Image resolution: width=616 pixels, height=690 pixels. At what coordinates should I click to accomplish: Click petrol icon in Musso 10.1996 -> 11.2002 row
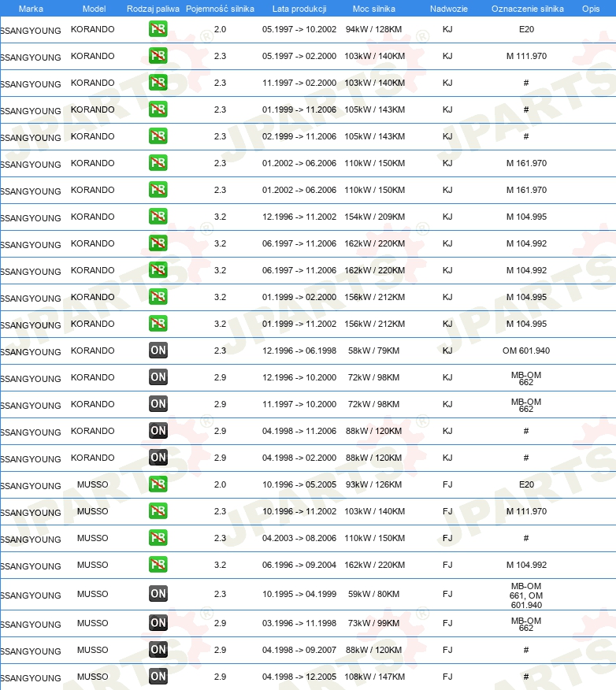(158, 511)
